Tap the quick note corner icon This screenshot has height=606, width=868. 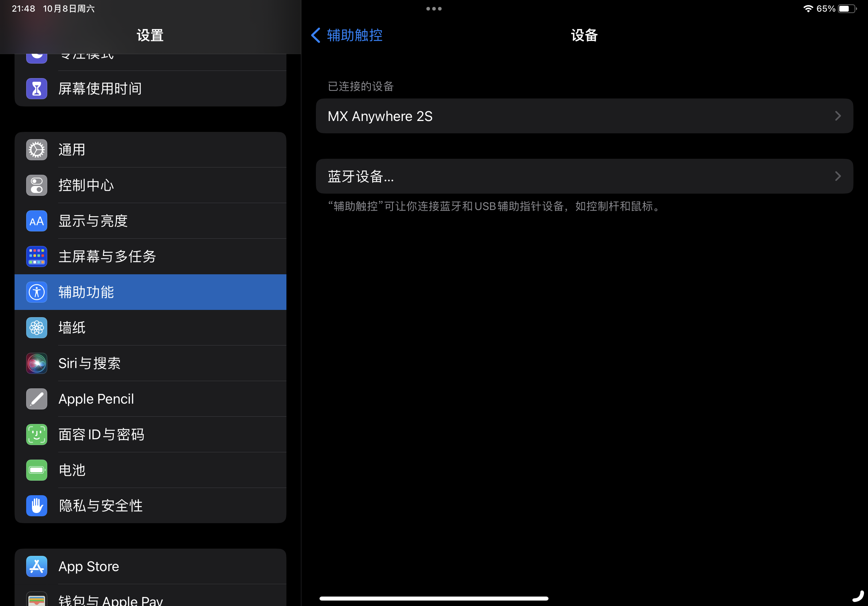[x=858, y=596]
